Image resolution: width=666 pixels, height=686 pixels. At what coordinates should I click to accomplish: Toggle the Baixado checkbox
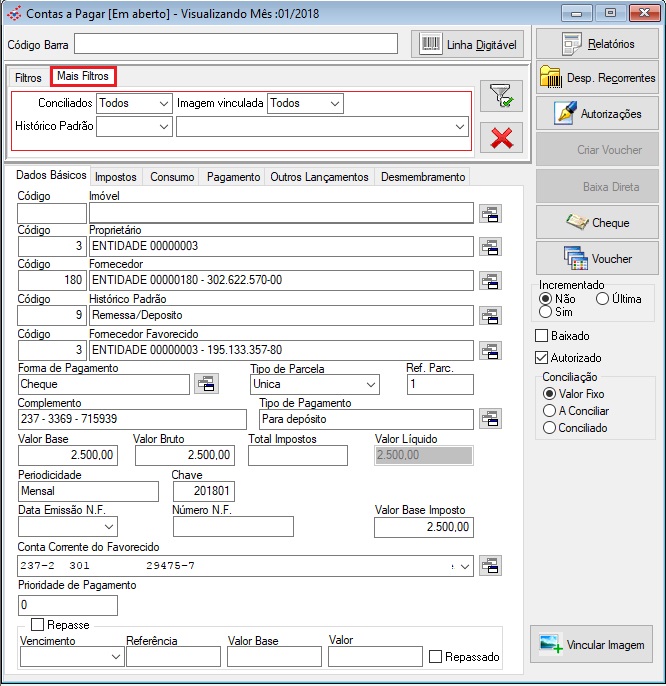coord(543,336)
